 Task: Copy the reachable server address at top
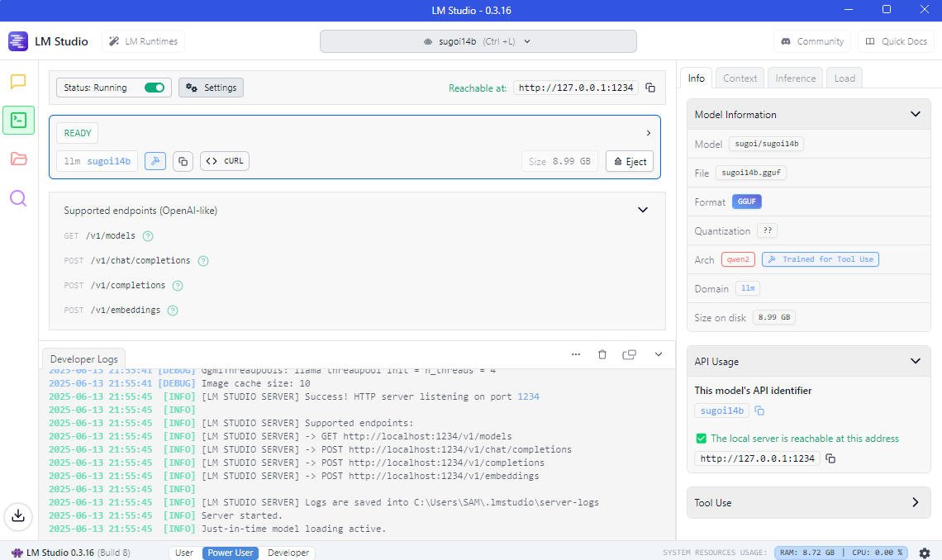pos(650,88)
